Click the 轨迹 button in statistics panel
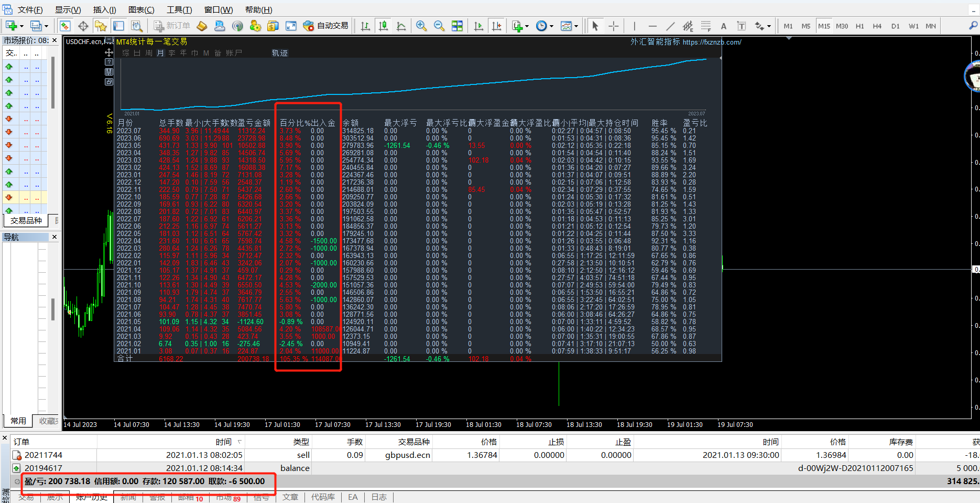The image size is (980, 503). pos(280,53)
